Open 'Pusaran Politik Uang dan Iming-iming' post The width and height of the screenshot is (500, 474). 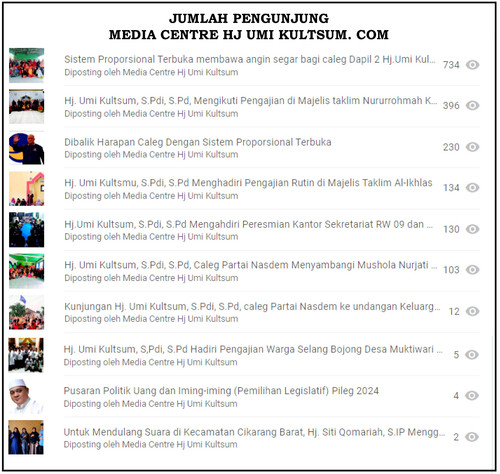[x=221, y=391]
